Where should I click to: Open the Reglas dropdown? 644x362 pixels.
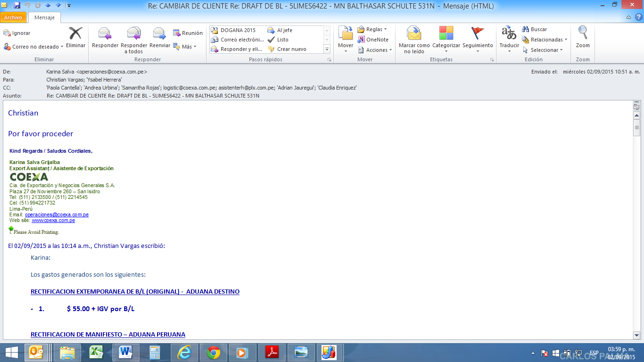(372, 29)
